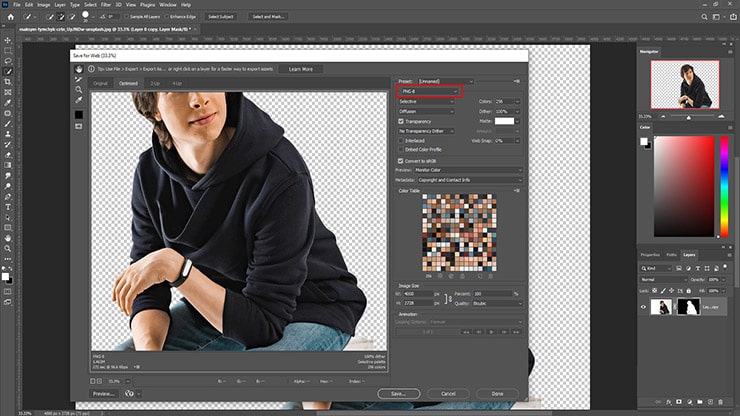The height and width of the screenshot is (416, 740).
Task: Click the browser preview icon beside Preview
Action: coord(128,394)
